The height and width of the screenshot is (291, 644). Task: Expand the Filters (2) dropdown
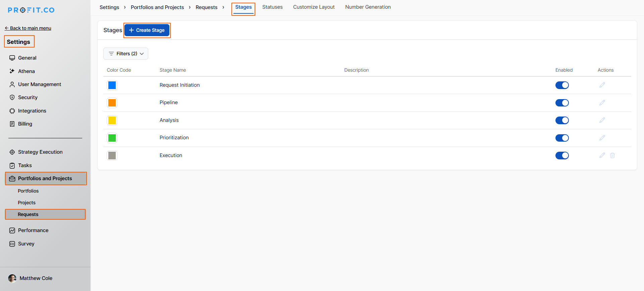coord(126,54)
